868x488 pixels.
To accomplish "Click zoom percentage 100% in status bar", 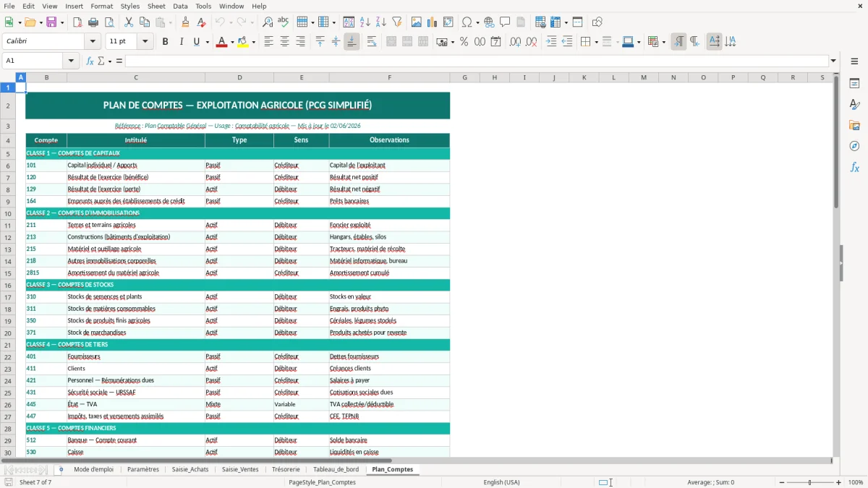I will 856,482.
